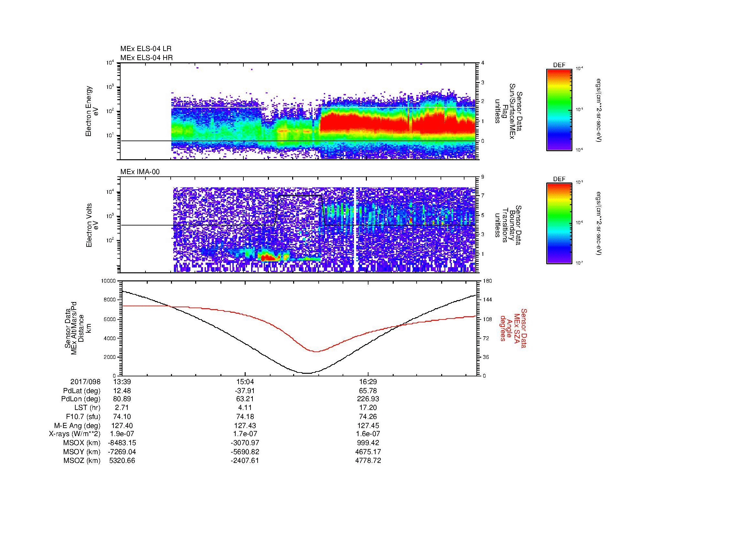Click the 'LST (hr)' row label
The width and height of the screenshot is (756, 534).
click(x=87, y=408)
